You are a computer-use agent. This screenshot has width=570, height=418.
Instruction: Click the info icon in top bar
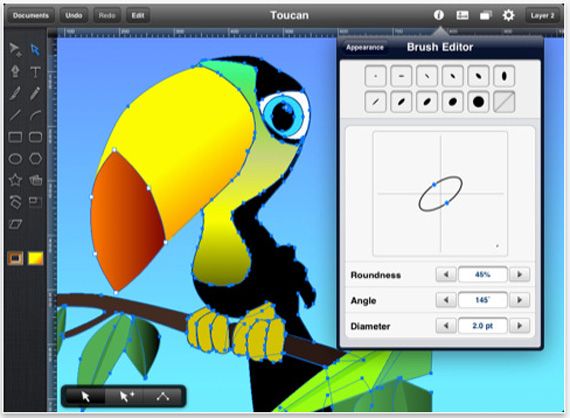point(439,15)
